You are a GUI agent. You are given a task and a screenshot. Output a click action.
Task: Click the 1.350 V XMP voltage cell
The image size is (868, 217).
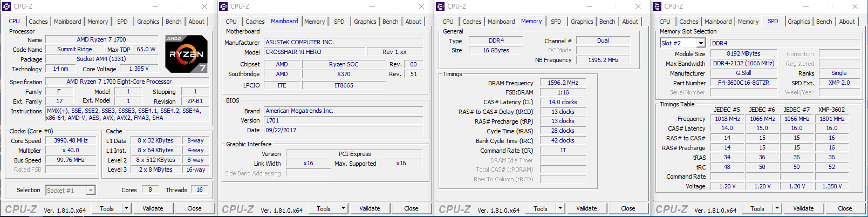point(832,186)
